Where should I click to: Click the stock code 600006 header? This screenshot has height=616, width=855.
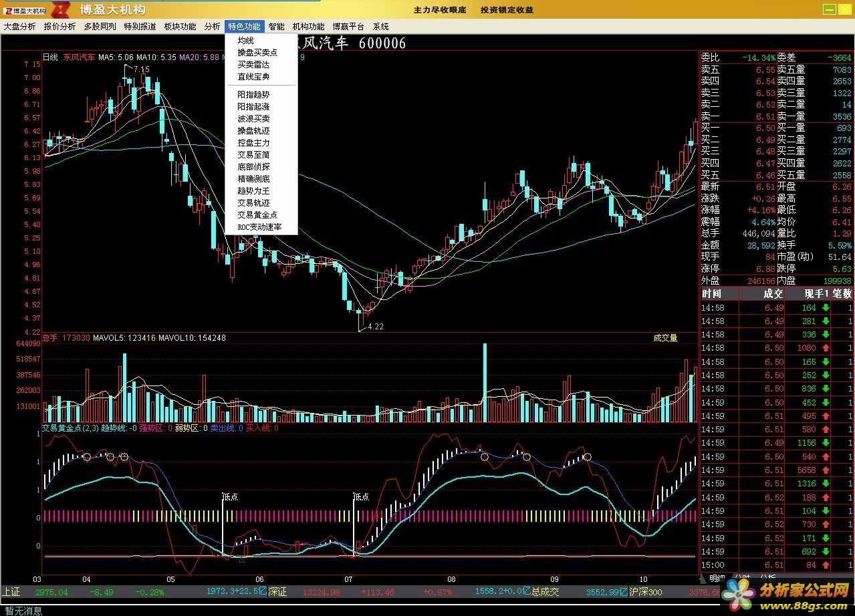click(x=382, y=43)
